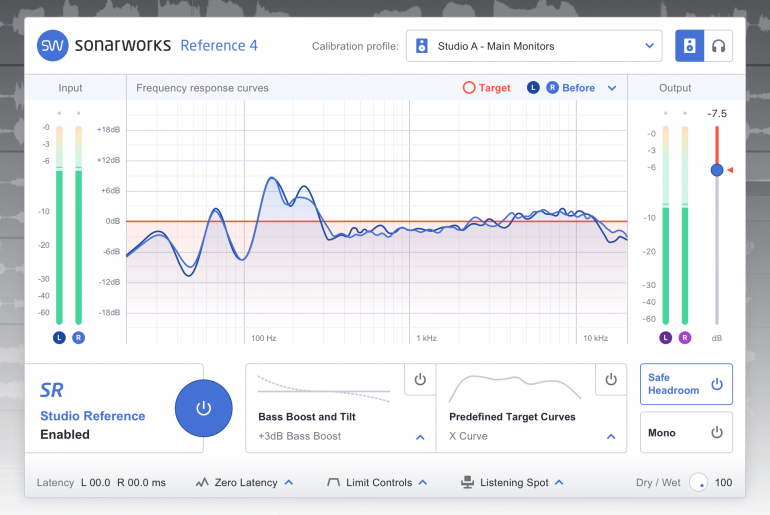Viewport: 770px width, 515px height.
Task: Open the Listening Spot menu
Action: click(557, 483)
